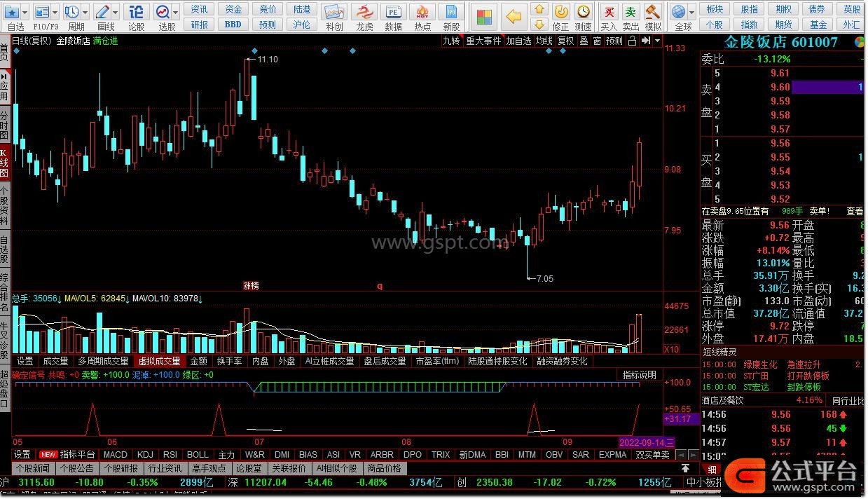The image size is (868, 499).
Task: Click the yellow back arrow icon
Action: coord(514,15)
